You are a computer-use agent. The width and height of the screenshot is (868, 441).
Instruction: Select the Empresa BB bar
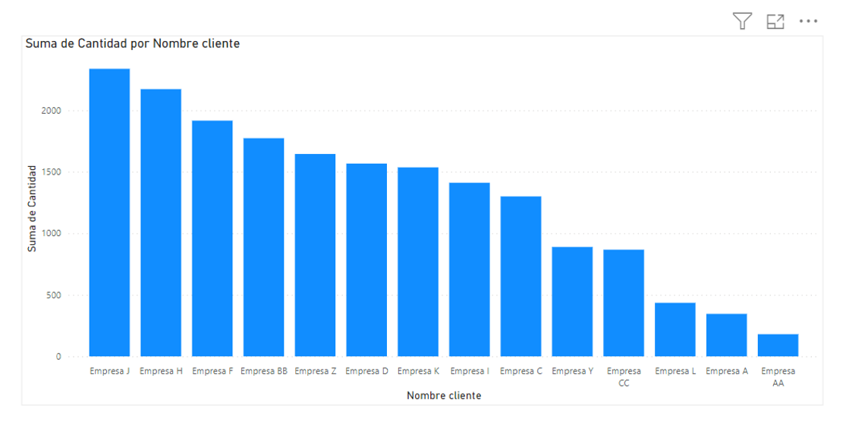[264, 247]
